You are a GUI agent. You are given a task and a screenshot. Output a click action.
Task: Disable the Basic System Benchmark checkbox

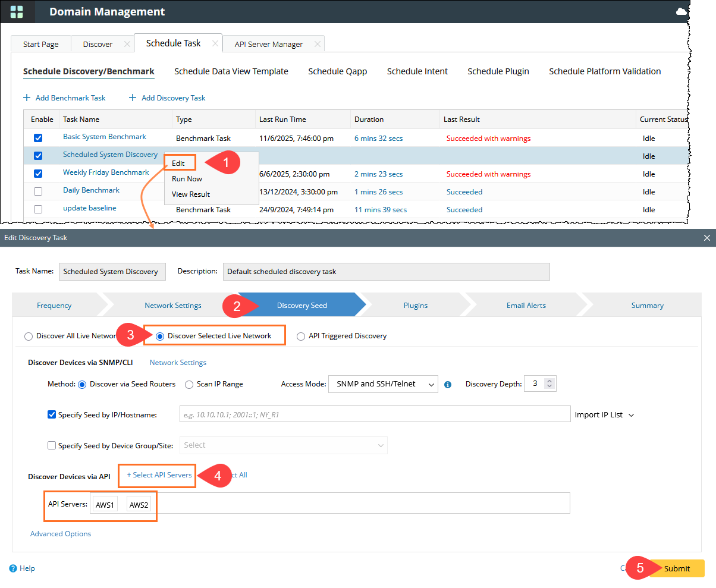(38, 138)
